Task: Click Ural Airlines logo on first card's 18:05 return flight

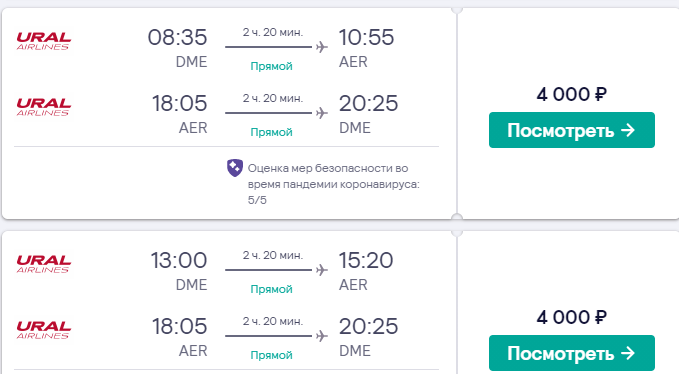Action: pyautogui.click(x=44, y=107)
